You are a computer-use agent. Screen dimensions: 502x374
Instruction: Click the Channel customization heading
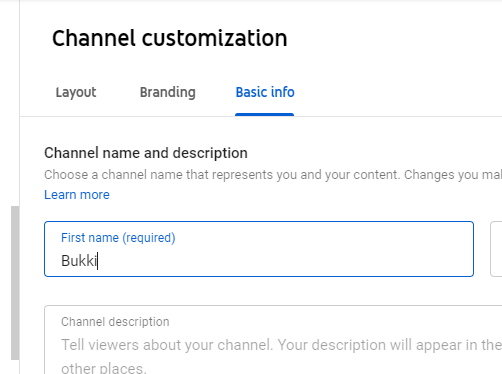[169, 38]
